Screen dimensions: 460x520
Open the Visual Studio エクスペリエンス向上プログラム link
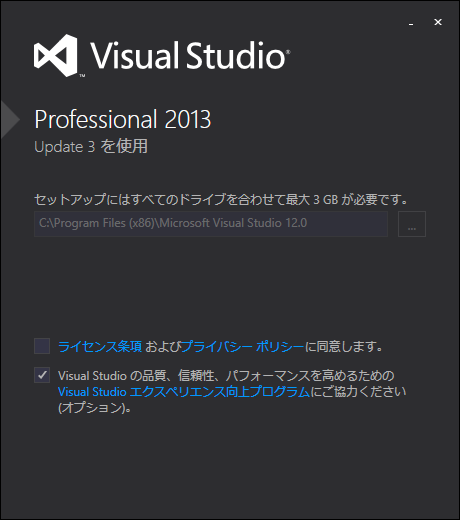point(184,392)
